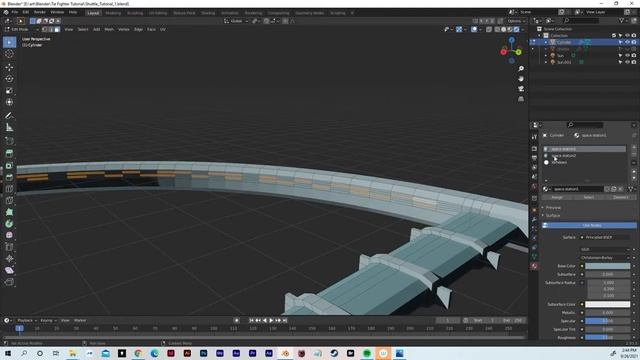Select the Inset Faces tool

pyautogui.click(x=9, y=165)
